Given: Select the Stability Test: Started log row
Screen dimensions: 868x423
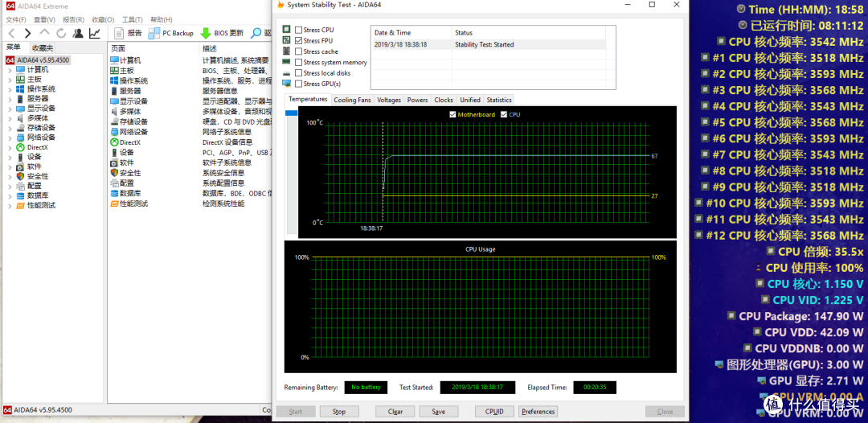Looking at the screenshot, I should click(x=489, y=44).
